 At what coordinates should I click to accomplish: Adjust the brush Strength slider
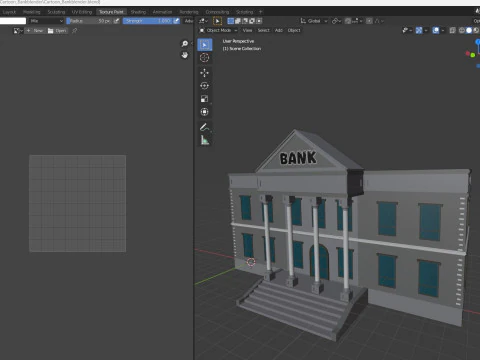click(148, 21)
